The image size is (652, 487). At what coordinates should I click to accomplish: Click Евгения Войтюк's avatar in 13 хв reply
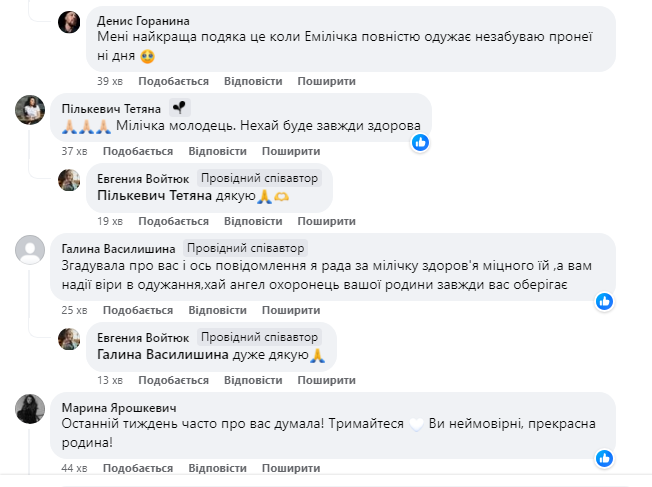[70, 338]
